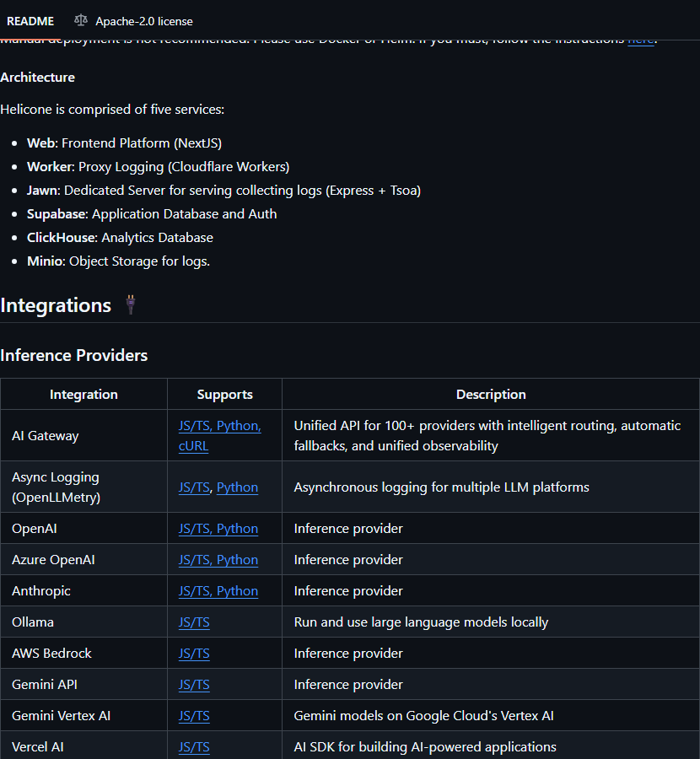Open the JS/TS link for Vercel AI
The height and width of the screenshot is (759, 700).
point(194,747)
